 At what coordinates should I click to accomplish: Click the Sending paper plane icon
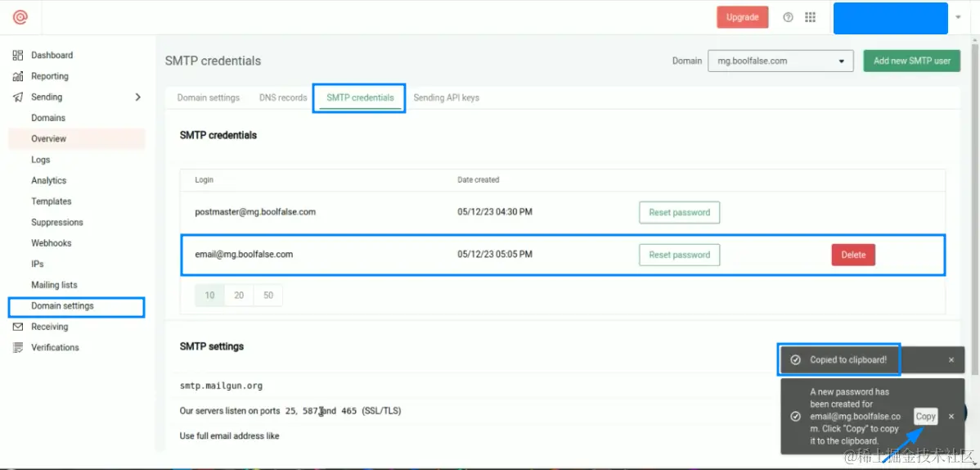pyautogui.click(x=18, y=97)
